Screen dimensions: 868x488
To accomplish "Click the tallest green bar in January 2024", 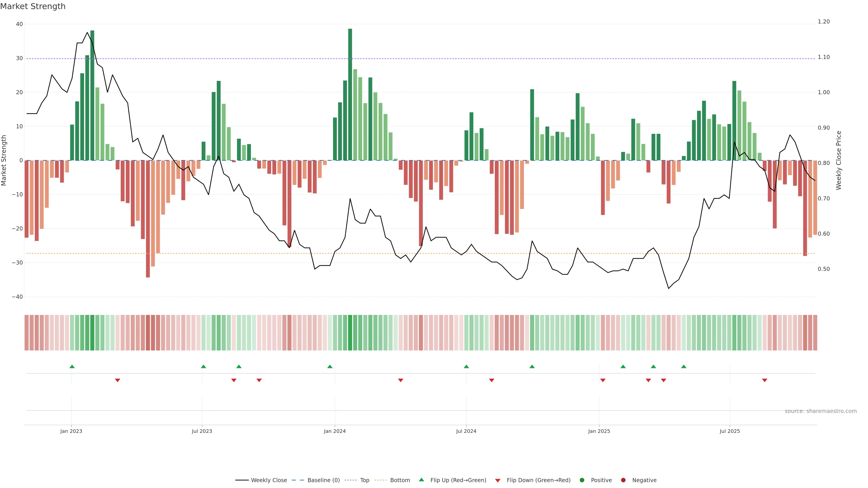I will (x=350, y=94).
